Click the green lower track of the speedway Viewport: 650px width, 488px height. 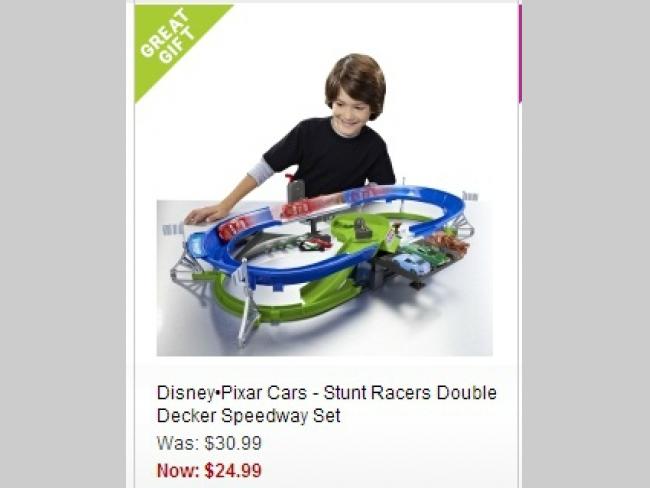tap(286, 309)
